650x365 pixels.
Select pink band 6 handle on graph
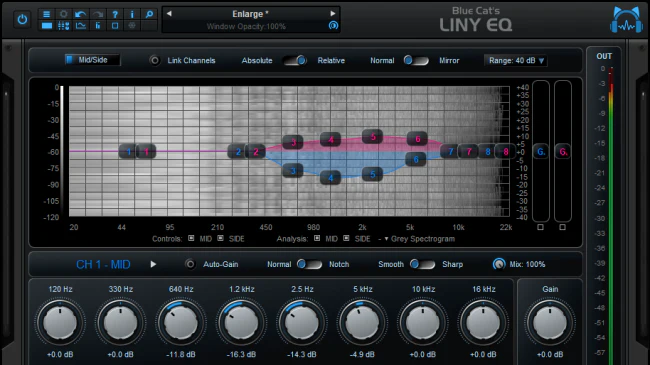tap(417, 139)
